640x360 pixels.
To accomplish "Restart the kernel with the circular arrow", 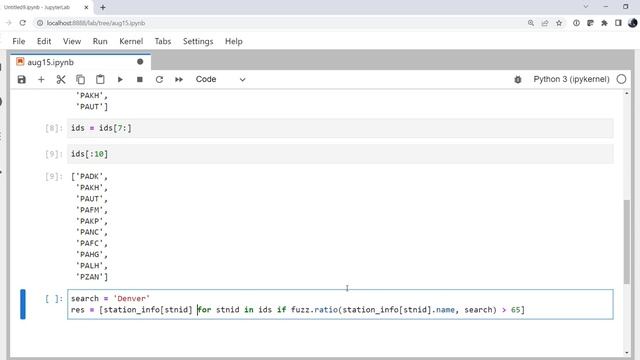I will (x=159, y=80).
